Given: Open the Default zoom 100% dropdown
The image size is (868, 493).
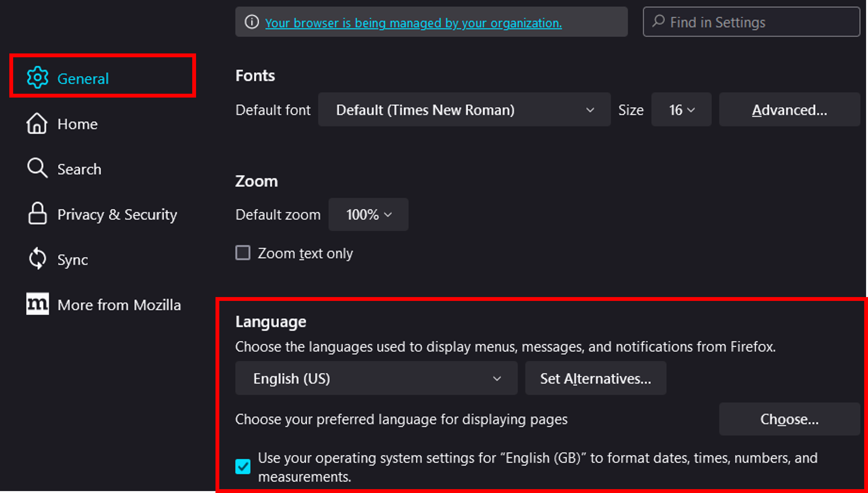Looking at the screenshot, I should tap(368, 215).
